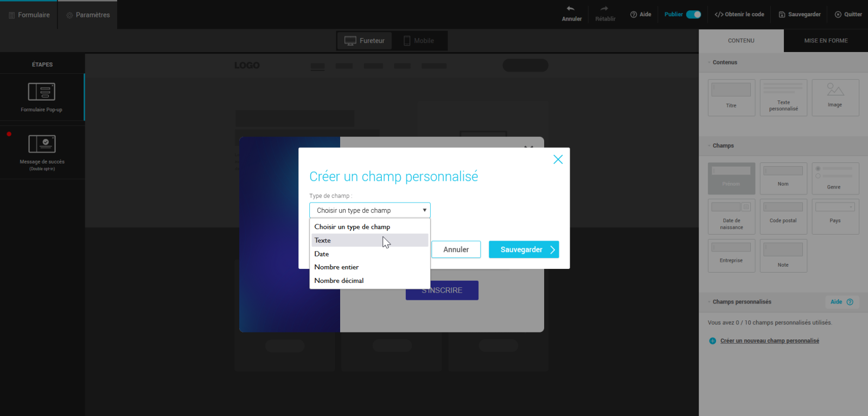Click the ÉTAPES heading
868x416 pixels.
point(42,65)
